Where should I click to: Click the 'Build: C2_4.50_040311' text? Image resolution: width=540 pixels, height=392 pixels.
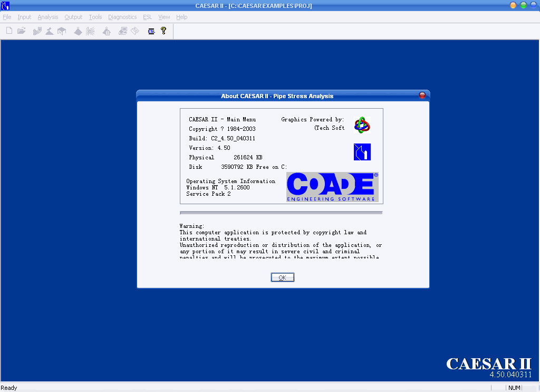click(222, 138)
